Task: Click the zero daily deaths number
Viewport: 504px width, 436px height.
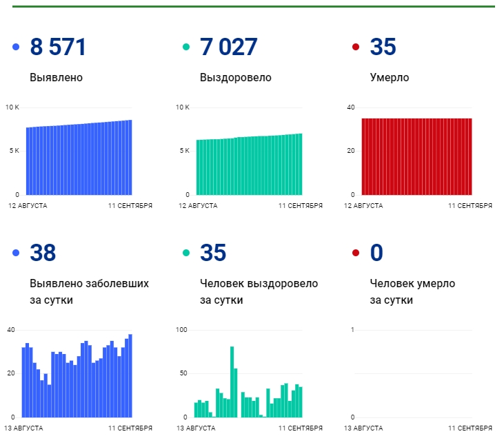Action: coord(376,253)
